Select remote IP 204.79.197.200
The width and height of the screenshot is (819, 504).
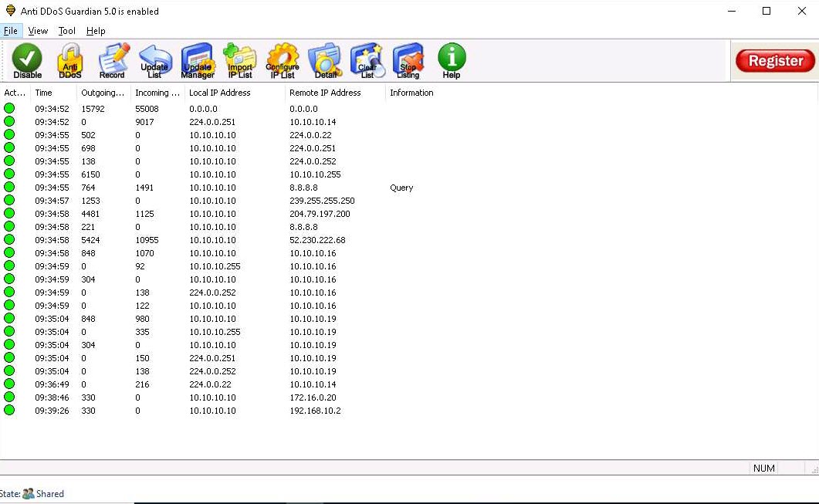coord(320,214)
